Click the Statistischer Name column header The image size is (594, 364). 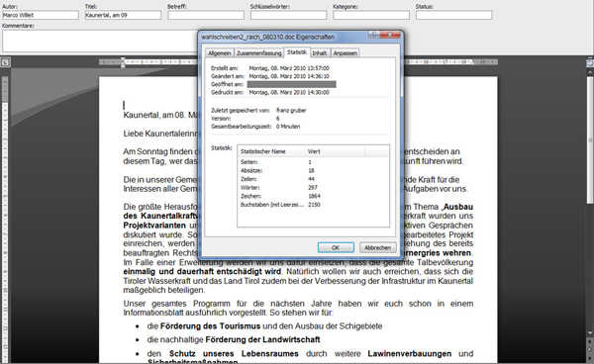pos(271,151)
